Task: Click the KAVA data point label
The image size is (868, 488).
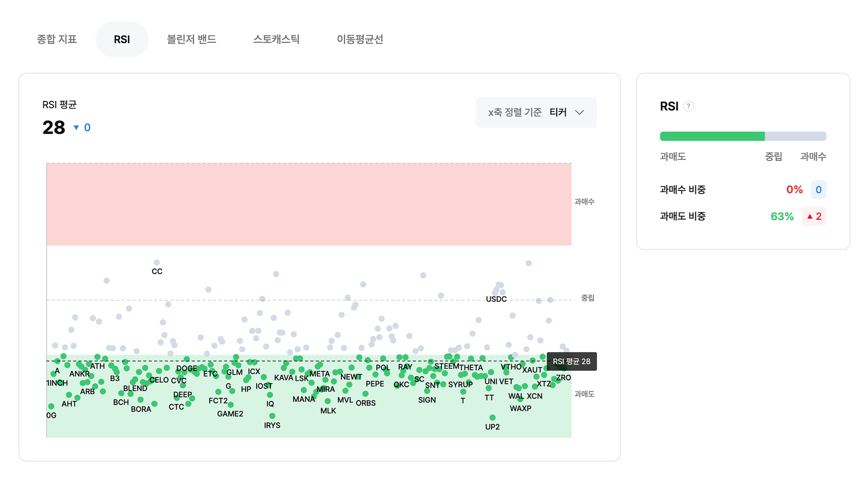Action: pyautogui.click(x=284, y=378)
